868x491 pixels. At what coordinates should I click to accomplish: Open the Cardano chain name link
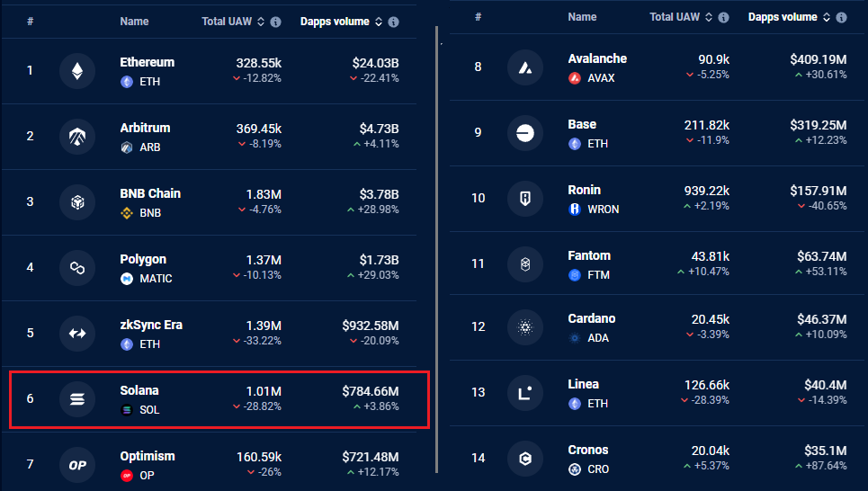click(591, 319)
